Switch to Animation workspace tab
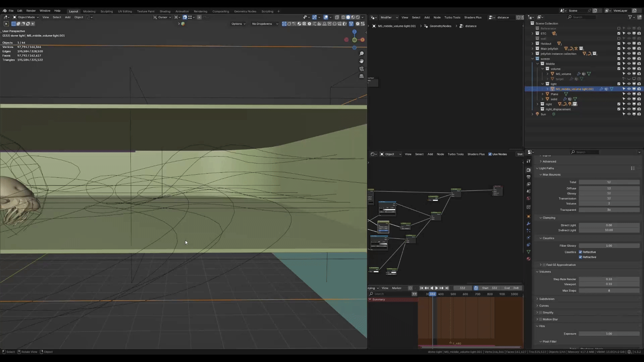 (182, 11)
